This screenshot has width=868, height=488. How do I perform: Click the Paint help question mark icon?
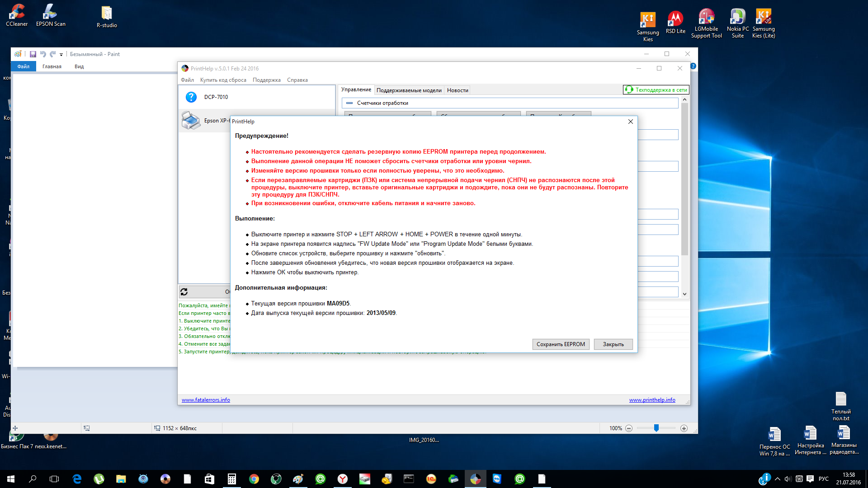(x=693, y=66)
